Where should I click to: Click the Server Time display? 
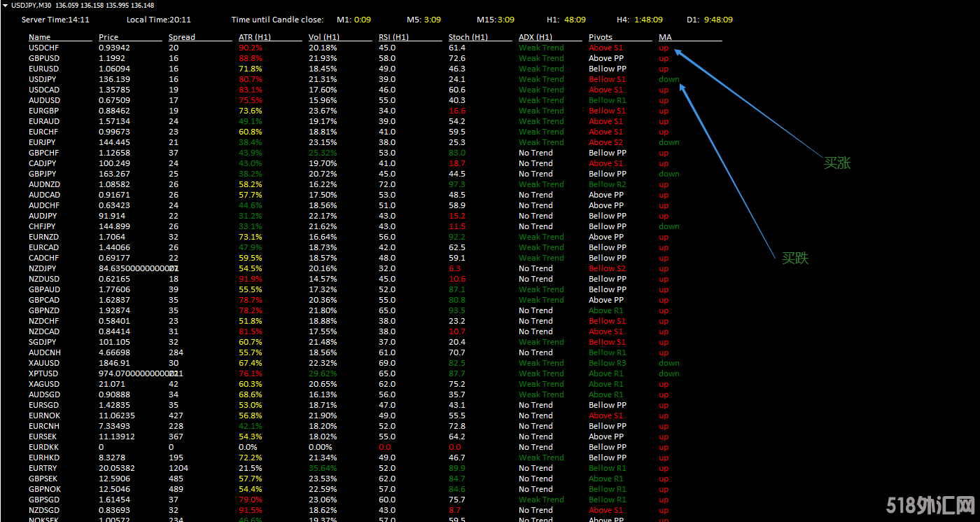click(55, 20)
